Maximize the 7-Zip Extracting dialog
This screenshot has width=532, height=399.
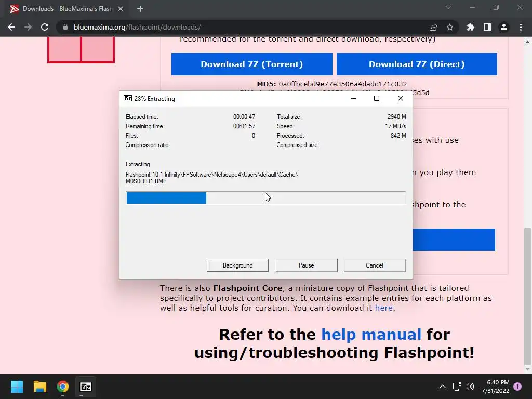377,98
